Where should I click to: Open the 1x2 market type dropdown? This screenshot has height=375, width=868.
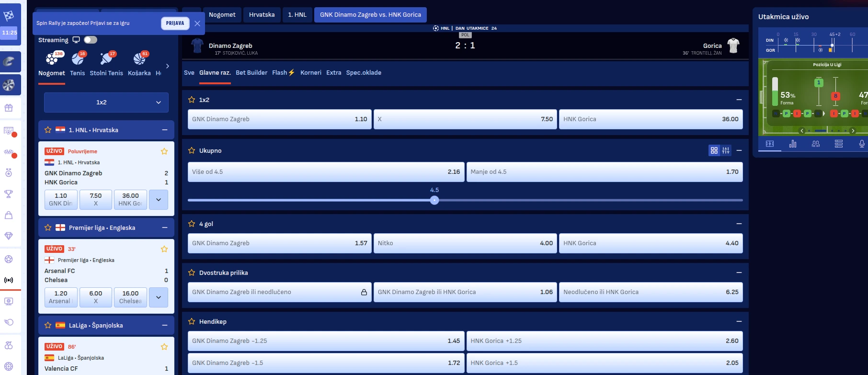pyautogui.click(x=106, y=102)
